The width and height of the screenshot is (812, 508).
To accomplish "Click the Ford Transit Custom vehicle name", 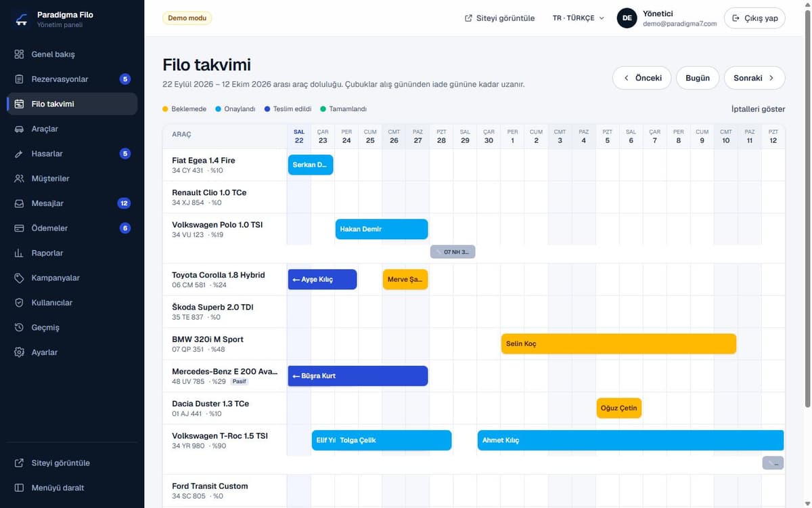I will click(210, 486).
